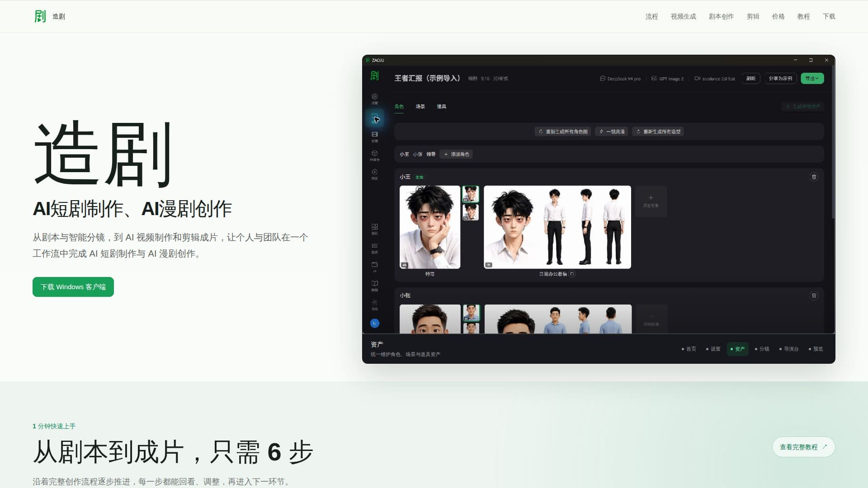
Task: Open the 任务 list icon in sidebar
Action: pos(375,248)
